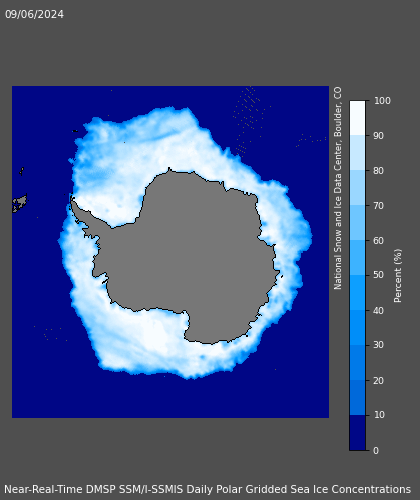420x500 pixels.
Task: Pick the 60-70 percent colorbar band
Action: pyautogui.click(x=357, y=223)
